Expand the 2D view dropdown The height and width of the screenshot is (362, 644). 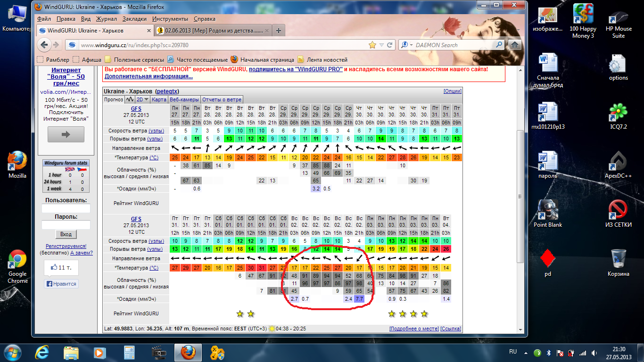point(143,99)
